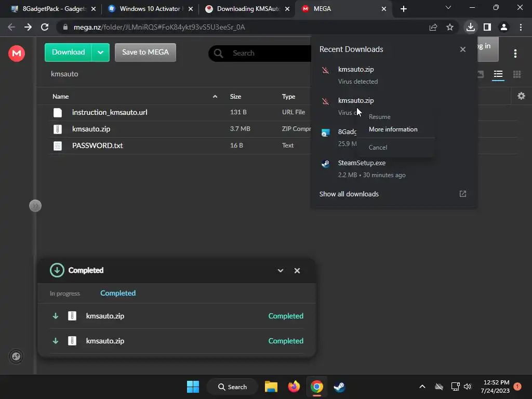Expand Download button dropdown arrow
The height and width of the screenshot is (399, 532).
[100, 52]
